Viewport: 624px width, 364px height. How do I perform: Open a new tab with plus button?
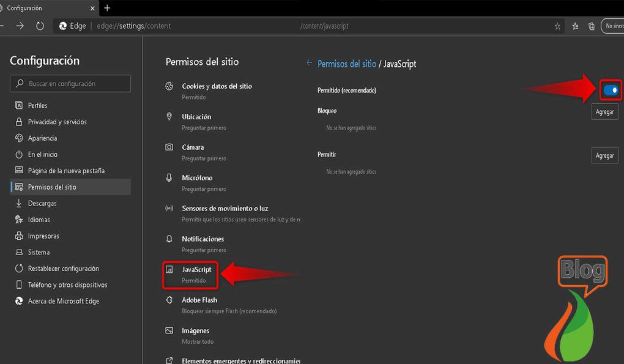point(107,9)
